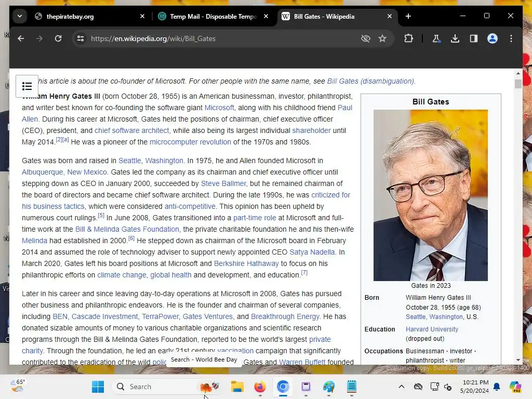Toggle the Wikipedia table of contents
Image resolution: width=532 pixels, height=399 pixels.
(x=27, y=86)
